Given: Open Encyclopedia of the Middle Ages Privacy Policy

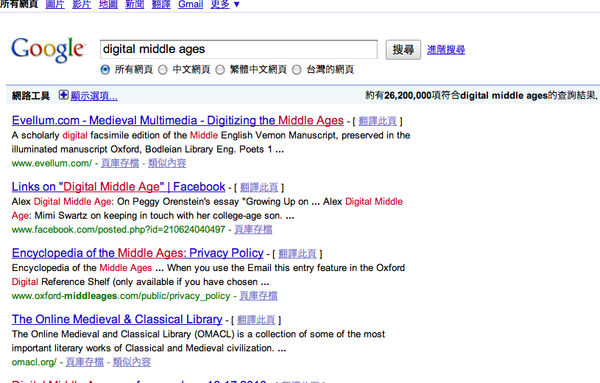Looking at the screenshot, I should [x=138, y=253].
